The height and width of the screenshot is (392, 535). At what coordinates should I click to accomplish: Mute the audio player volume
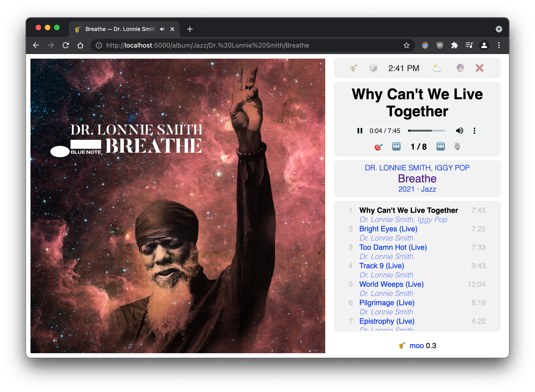[x=459, y=131]
